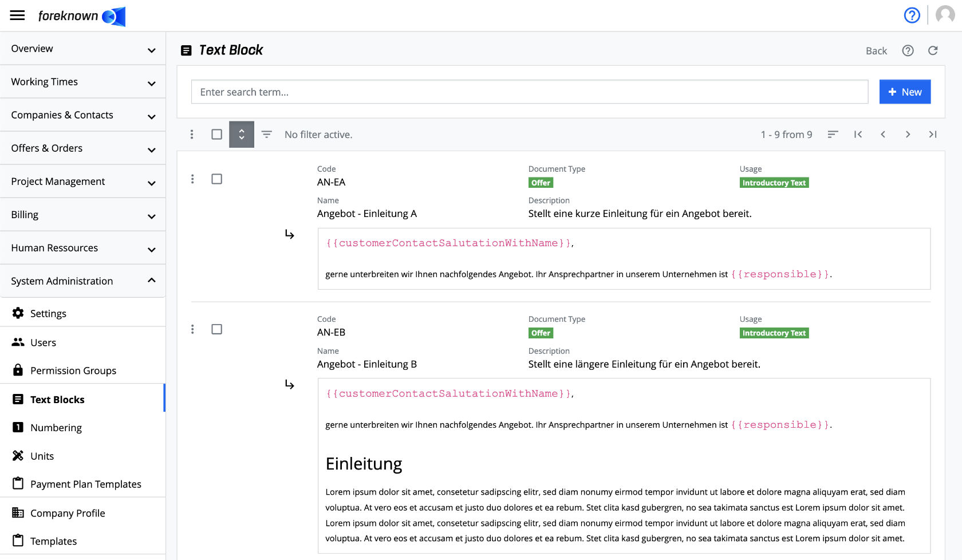Click Offer badge in AN-EA row
This screenshot has width=962, height=560.
point(541,183)
